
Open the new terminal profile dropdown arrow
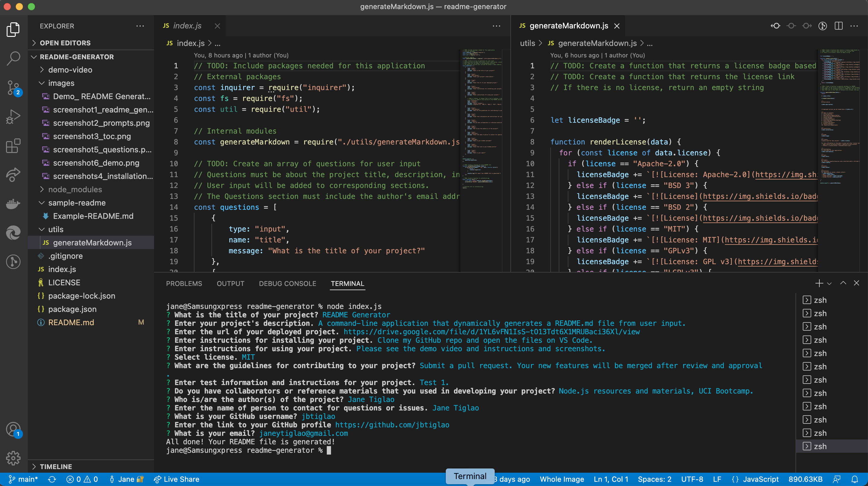pyautogui.click(x=829, y=283)
